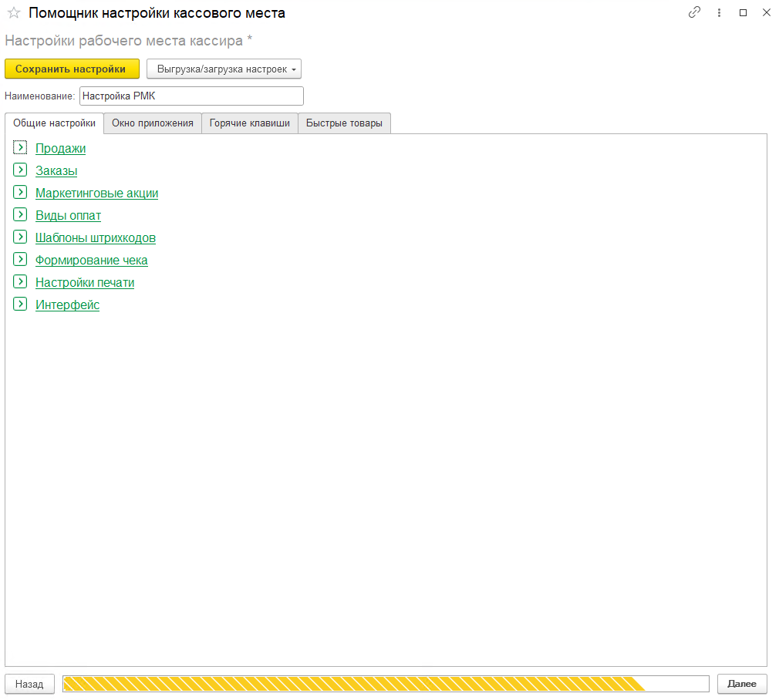
Task: Expand the Продажи section chevron
Action: click(x=20, y=148)
